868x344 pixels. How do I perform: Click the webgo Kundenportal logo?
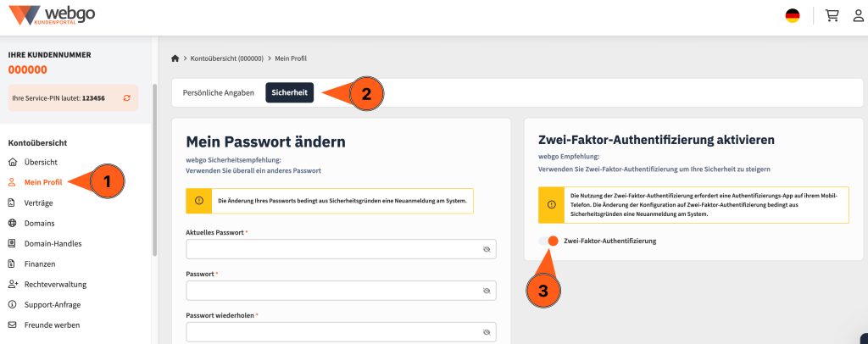click(52, 14)
